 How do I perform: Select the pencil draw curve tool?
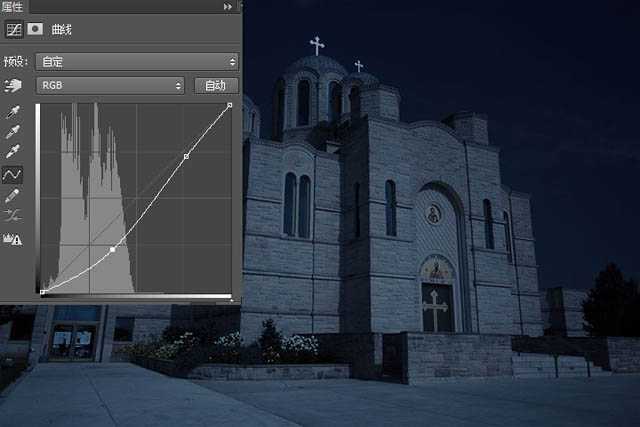click(x=14, y=195)
